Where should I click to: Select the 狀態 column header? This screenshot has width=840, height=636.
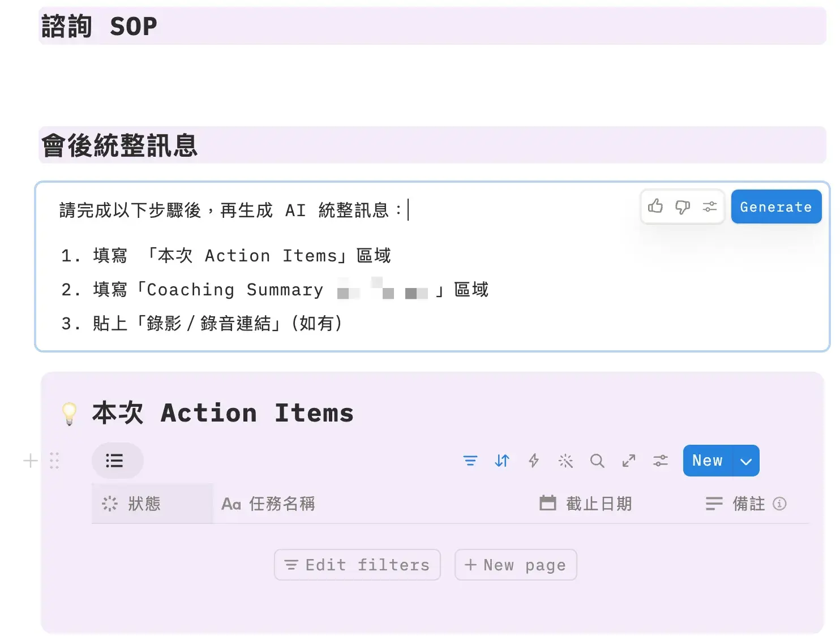pyautogui.click(x=152, y=504)
